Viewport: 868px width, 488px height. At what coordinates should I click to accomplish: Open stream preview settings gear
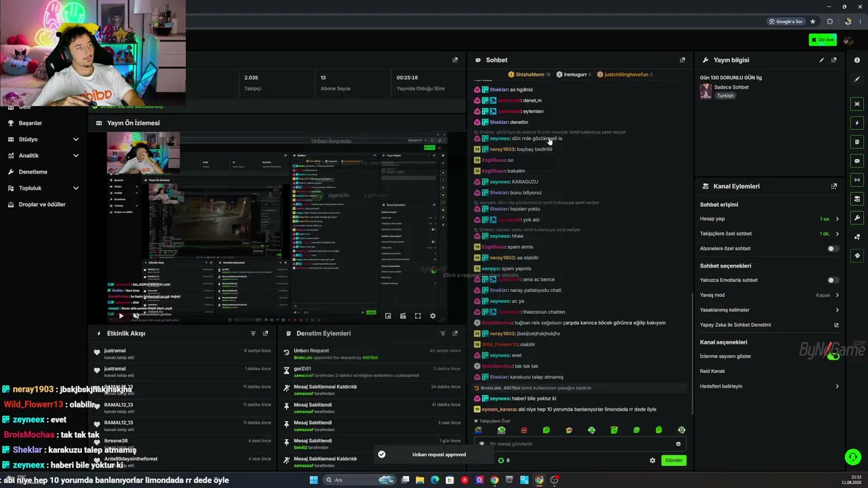pyautogui.click(x=433, y=316)
